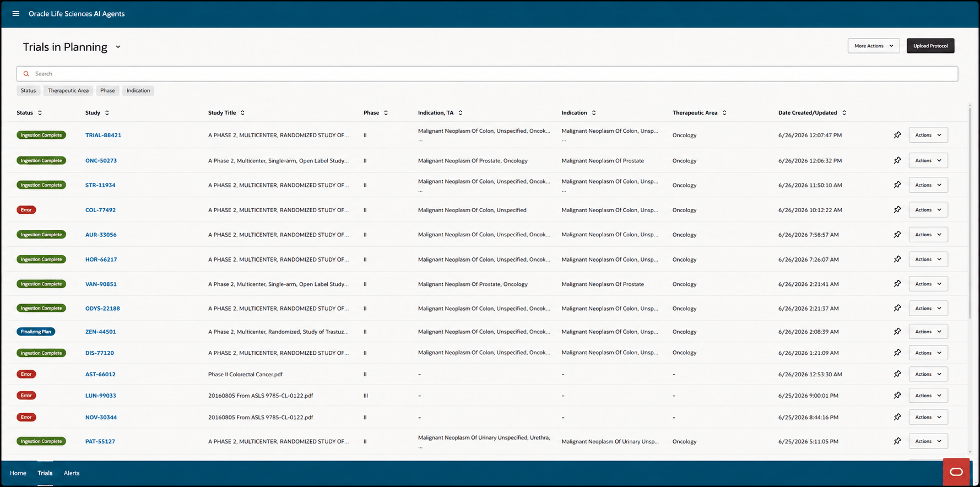Pin the ONC-50273 study row
The width and height of the screenshot is (980, 487).
point(897,160)
